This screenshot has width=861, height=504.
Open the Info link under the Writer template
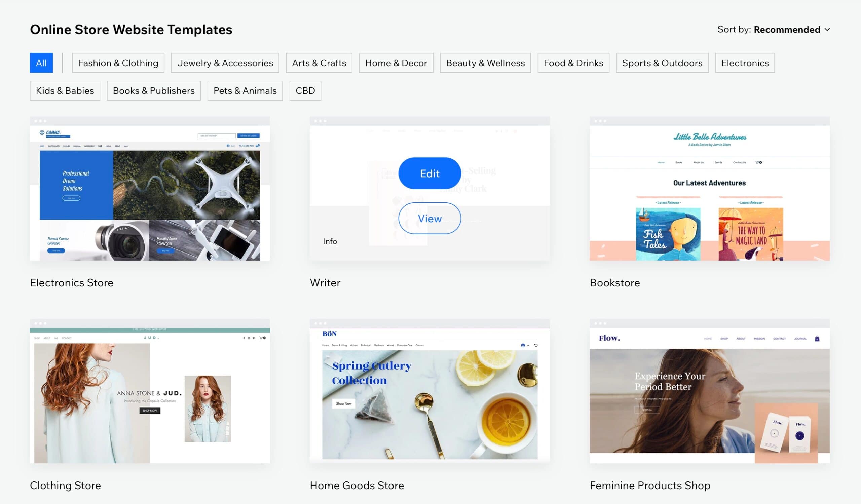(330, 241)
